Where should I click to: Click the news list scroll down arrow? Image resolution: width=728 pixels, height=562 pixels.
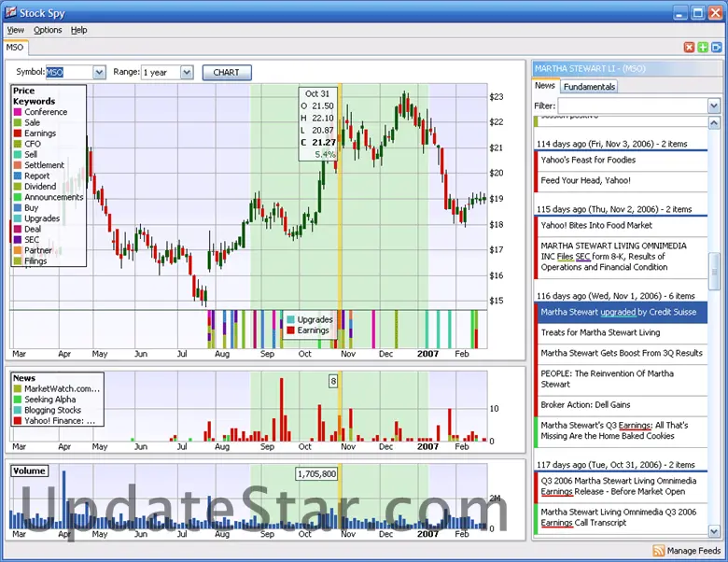pyautogui.click(x=714, y=530)
